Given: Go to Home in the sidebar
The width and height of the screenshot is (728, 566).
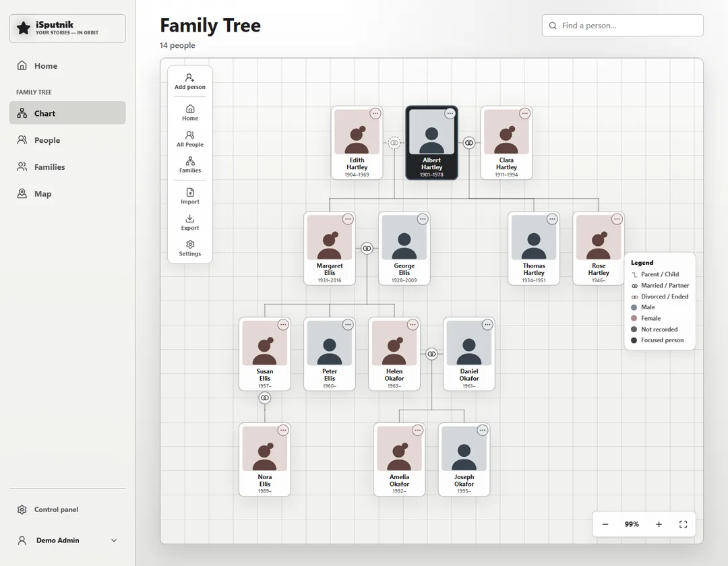Looking at the screenshot, I should tap(67, 66).
